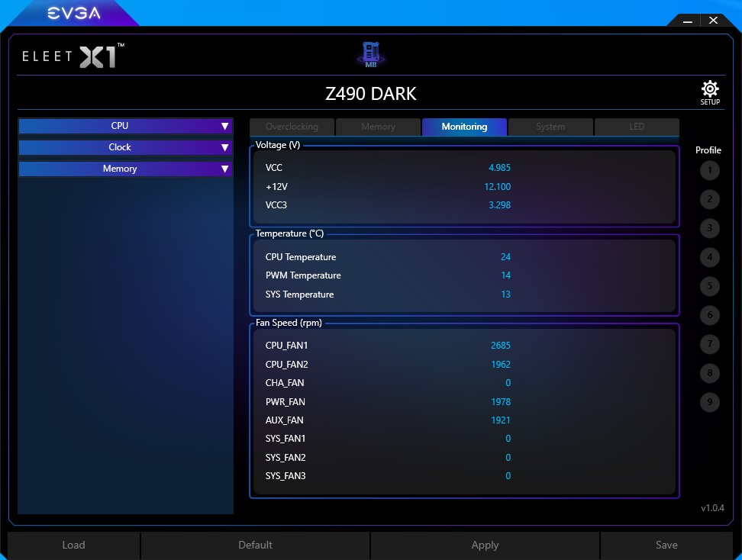Screen dimensions: 742x560
Task: Click the PWR_FAN speed value 1978
Action: [501, 402]
